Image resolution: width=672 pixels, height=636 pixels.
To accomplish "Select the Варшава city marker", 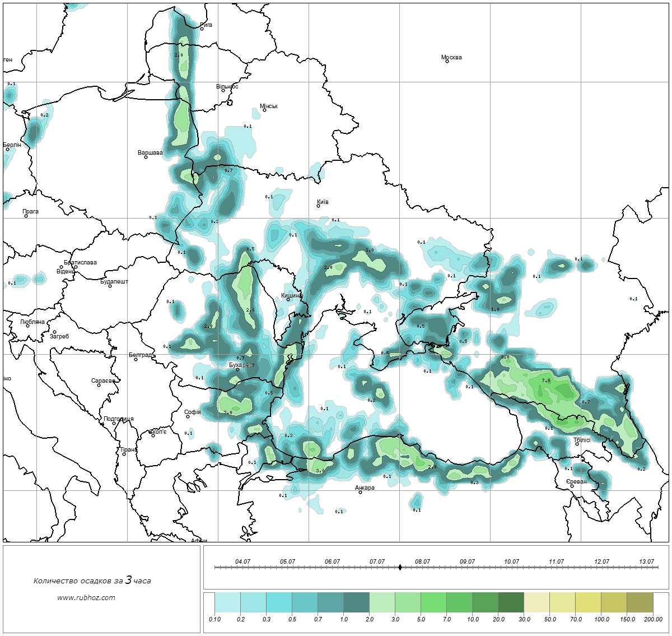I will click(146, 157).
